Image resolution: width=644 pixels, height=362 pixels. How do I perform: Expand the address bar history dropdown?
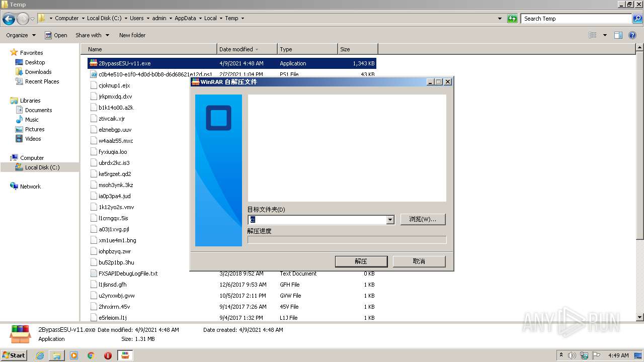click(x=500, y=19)
